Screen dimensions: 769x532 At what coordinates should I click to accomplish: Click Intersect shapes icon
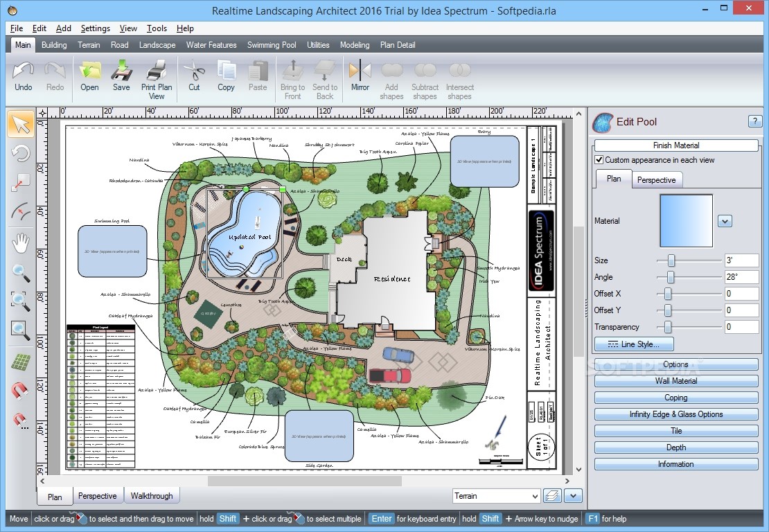[459, 80]
